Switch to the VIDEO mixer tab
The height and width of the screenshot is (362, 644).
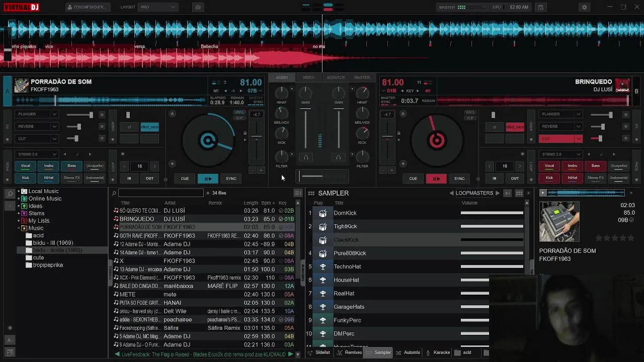pos(308,77)
